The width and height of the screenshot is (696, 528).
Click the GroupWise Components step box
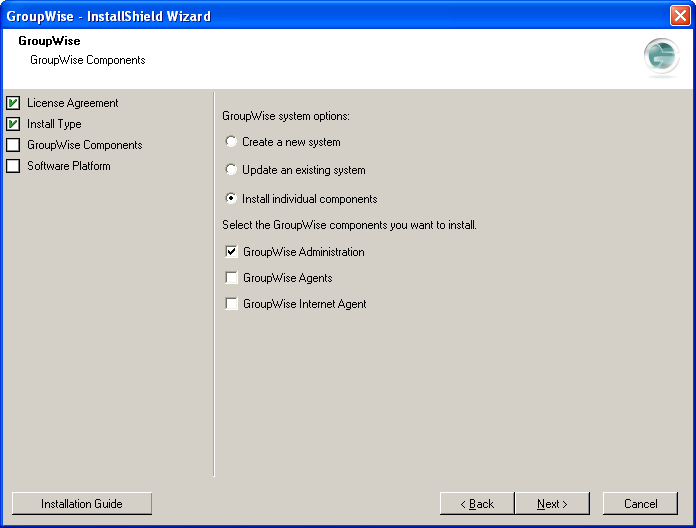(13, 145)
